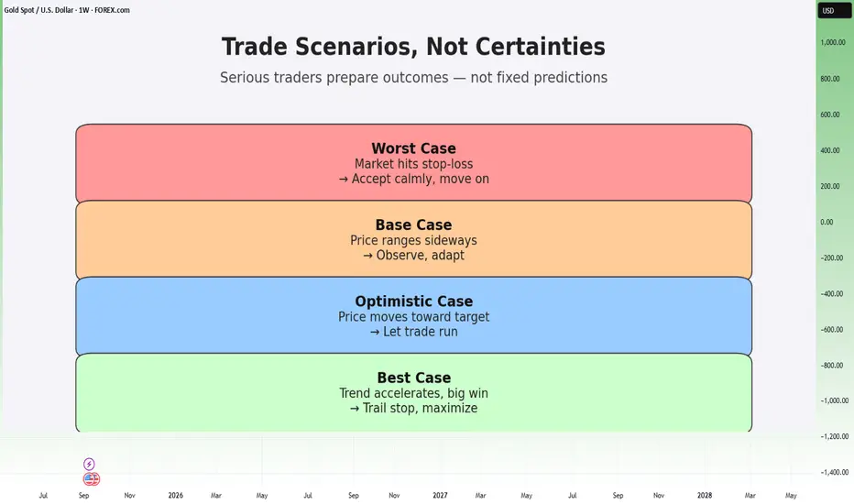The height and width of the screenshot is (504, 854).
Task: Click the purple lightning event icon
Action: [x=89, y=464]
